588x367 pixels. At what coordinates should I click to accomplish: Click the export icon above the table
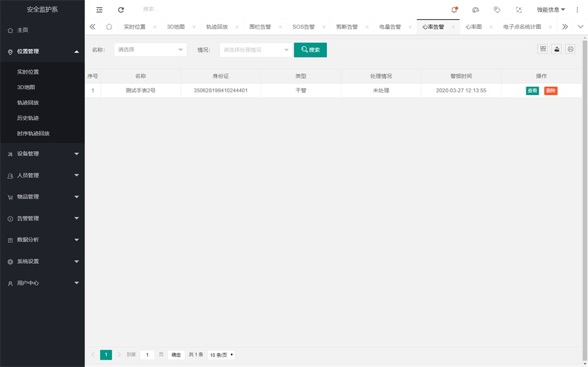pyautogui.click(x=557, y=49)
